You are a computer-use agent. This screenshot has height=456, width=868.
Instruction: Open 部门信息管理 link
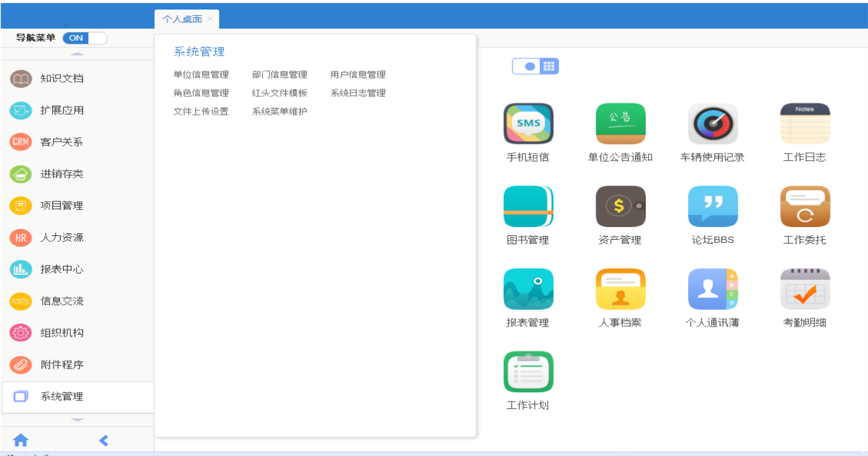tap(280, 75)
